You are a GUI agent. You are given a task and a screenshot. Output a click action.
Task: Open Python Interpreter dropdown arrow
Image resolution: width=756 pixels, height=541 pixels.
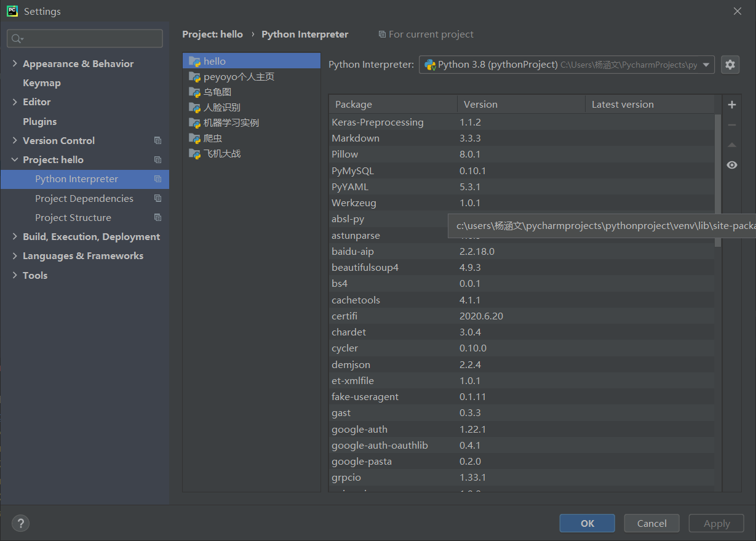[706, 65]
